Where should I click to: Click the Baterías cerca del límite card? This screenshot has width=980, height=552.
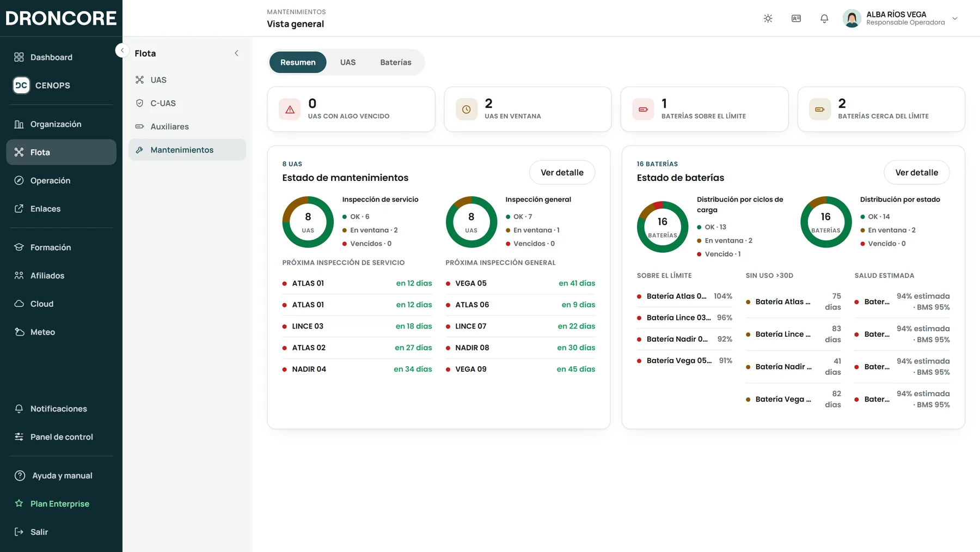click(x=881, y=109)
